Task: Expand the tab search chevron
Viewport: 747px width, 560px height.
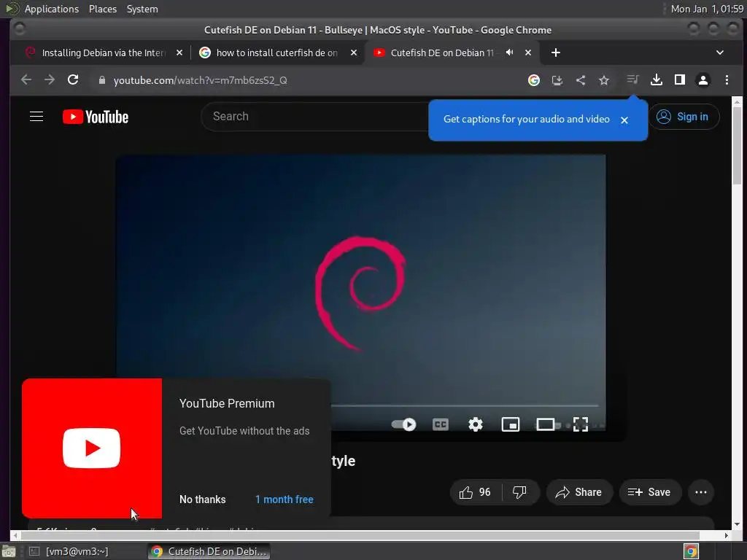Action: [720, 52]
